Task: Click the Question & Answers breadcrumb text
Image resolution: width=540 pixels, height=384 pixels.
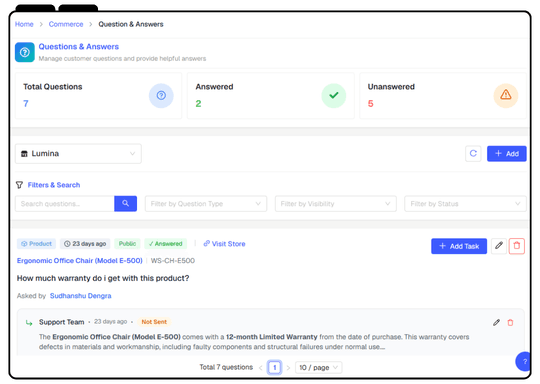Action: pos(131,24)
